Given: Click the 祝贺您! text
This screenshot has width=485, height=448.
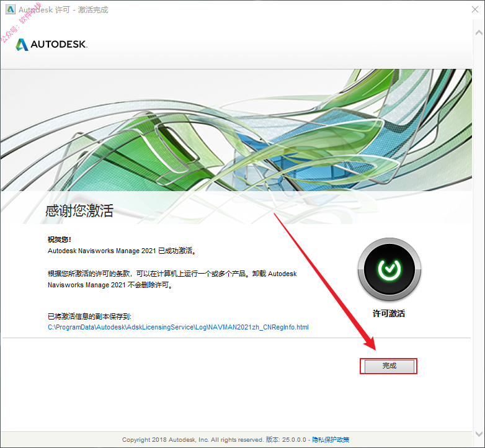Looking at the screenshot, I should point(60,239).
